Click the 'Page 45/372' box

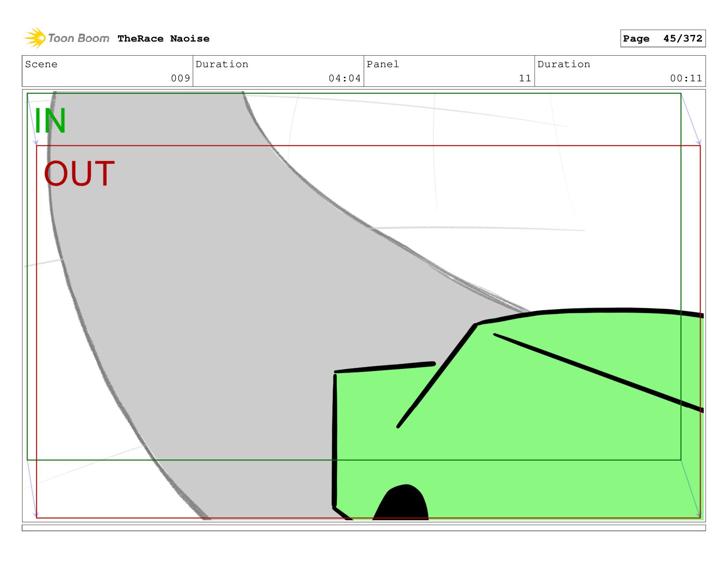click(663, 38)
